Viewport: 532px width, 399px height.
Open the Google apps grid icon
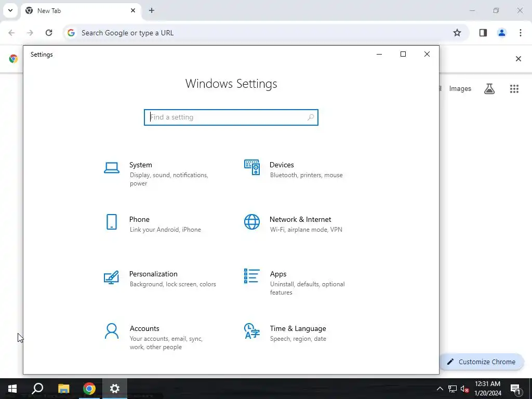[x=514, y=89]
